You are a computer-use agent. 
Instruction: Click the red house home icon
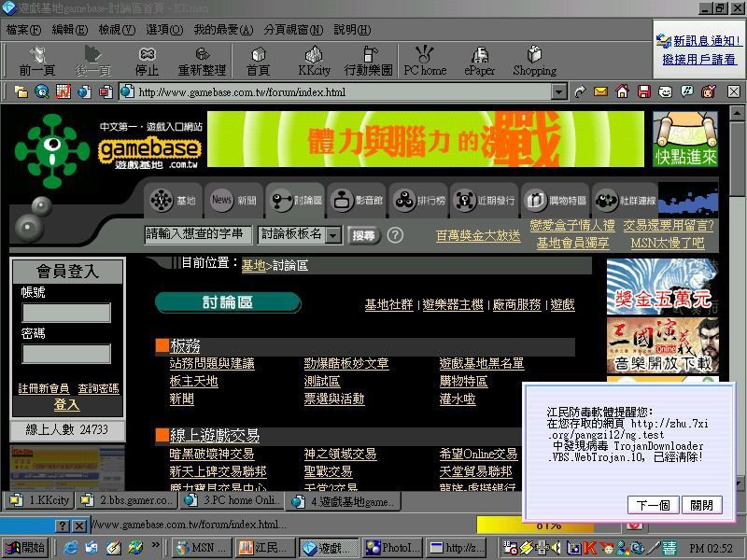pyautogui.click(x=622, y=91)
